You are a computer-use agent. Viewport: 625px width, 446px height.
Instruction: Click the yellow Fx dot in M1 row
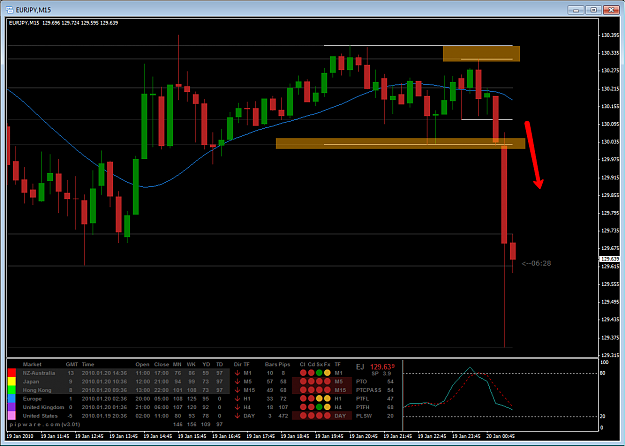pyautogui.click(x=327, y=373)
